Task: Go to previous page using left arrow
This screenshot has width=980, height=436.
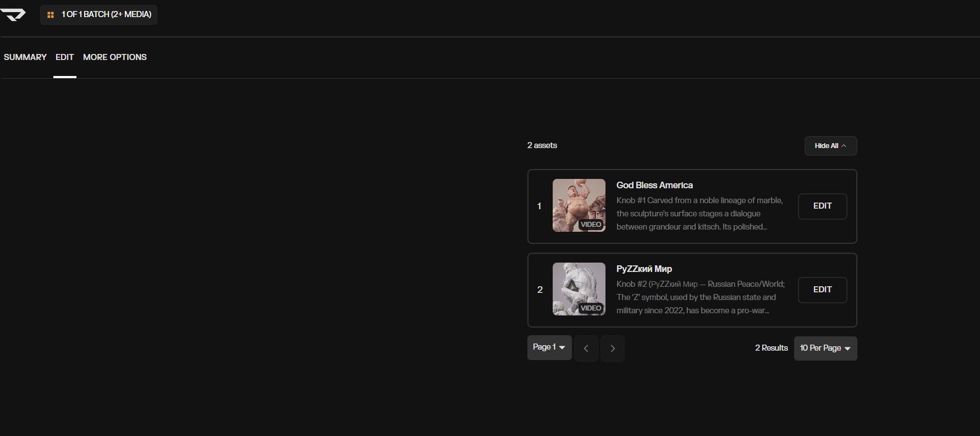Action: (586, 348)
